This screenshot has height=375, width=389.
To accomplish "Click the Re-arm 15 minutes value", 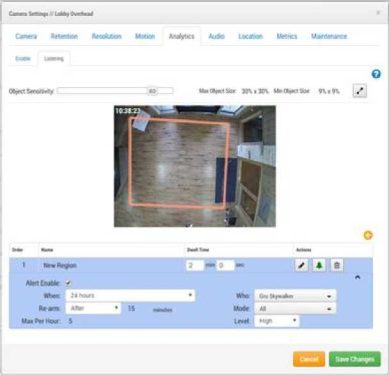I will click(x=131, y=308).
